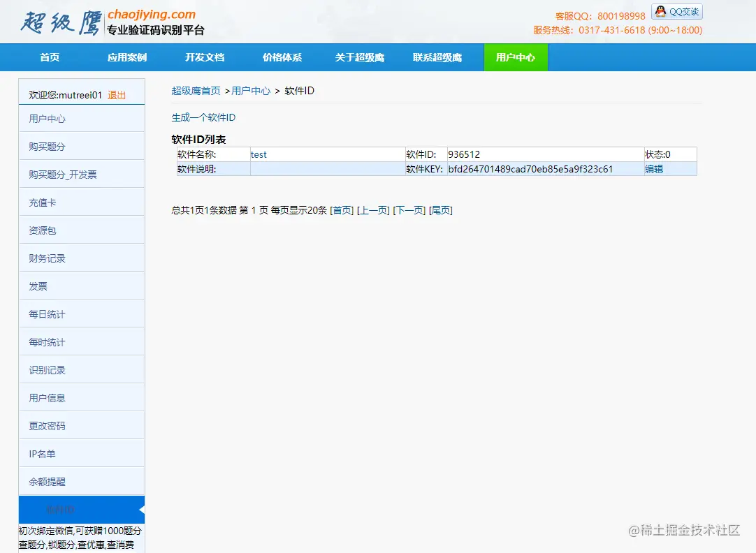The width and height of the screenshot is (756, 553).
Task: View 每时统计 in the sidebar
Action: [x=82, y=342]
